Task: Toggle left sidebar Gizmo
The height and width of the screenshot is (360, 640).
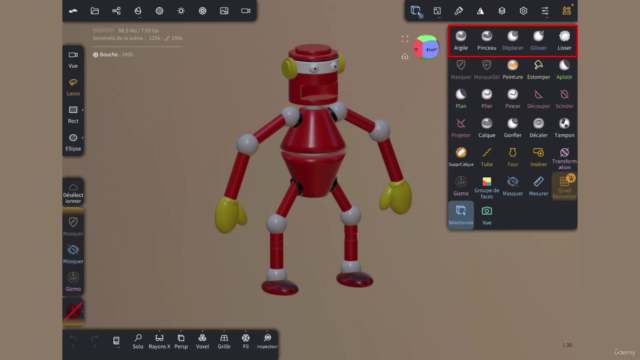Action: point(73,282)
